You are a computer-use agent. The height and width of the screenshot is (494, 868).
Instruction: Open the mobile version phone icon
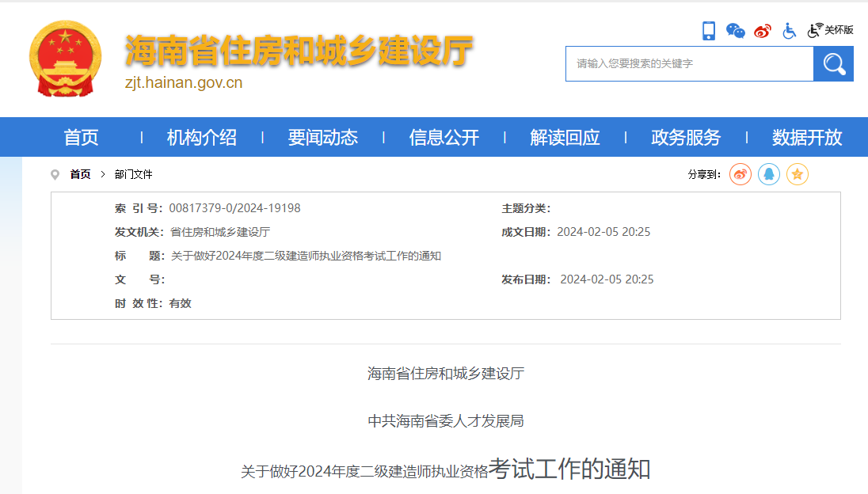pyautogui.click(x=709, y=31)
